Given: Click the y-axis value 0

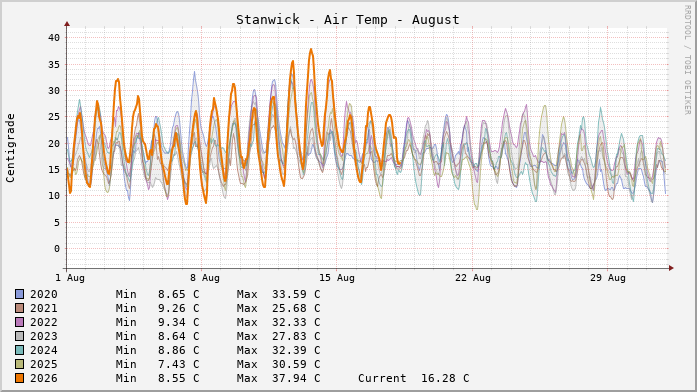Looking at the screenshot, I should click(x=57, y=249).
